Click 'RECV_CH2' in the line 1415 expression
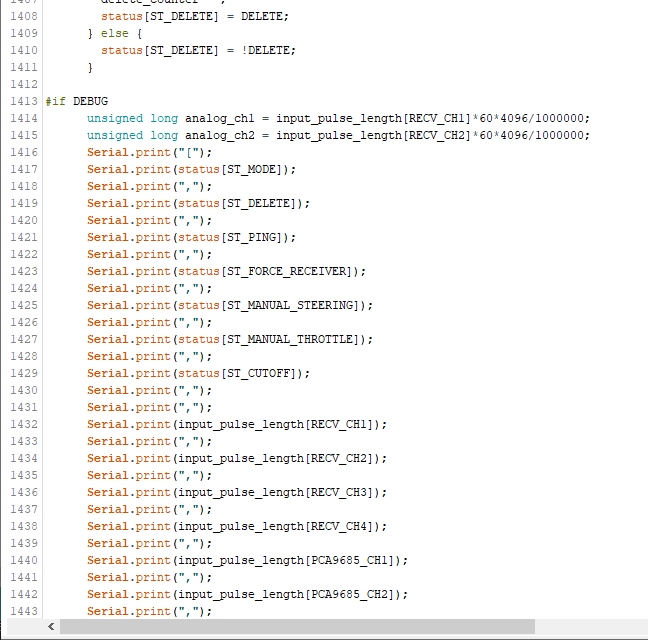Viewport: 648px width, 640px height. 436,135
